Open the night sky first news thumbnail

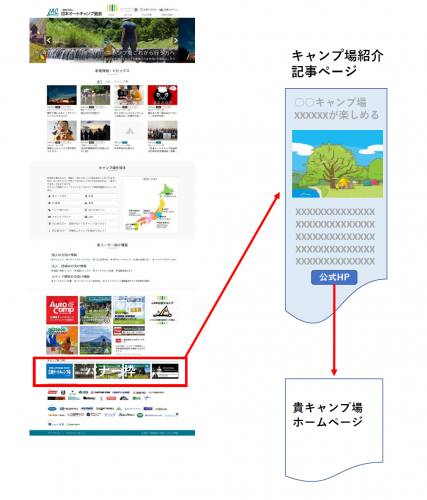(62, 95)
